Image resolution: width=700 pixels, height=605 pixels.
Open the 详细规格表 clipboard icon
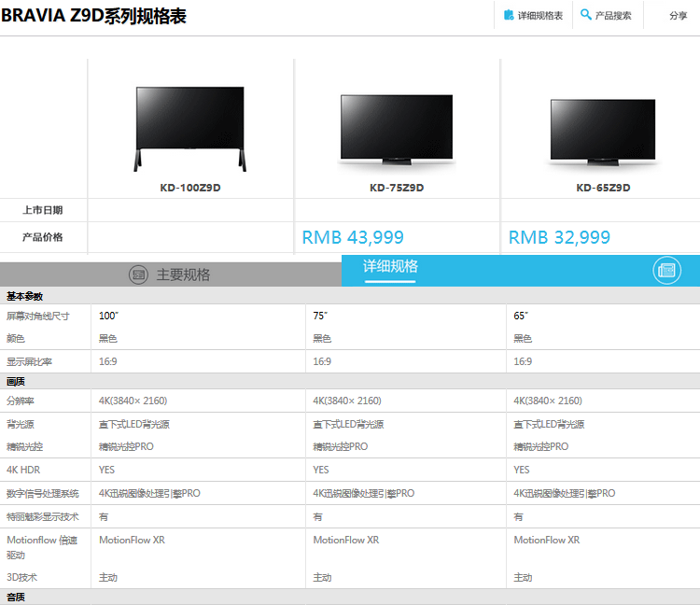[509, 15]
